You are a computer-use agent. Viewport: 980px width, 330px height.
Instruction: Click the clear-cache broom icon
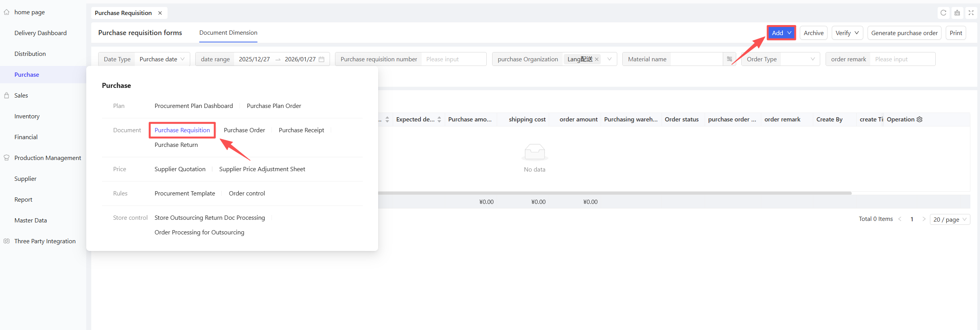[957, 13]
